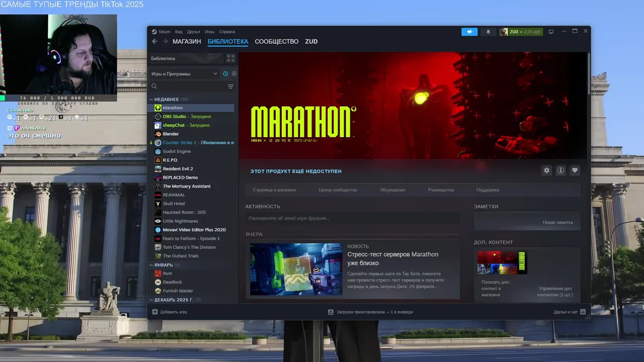This screenshot has height=362, width=644.
Task: Open the ZUD profile tab
Action: [x=311, y=42]
